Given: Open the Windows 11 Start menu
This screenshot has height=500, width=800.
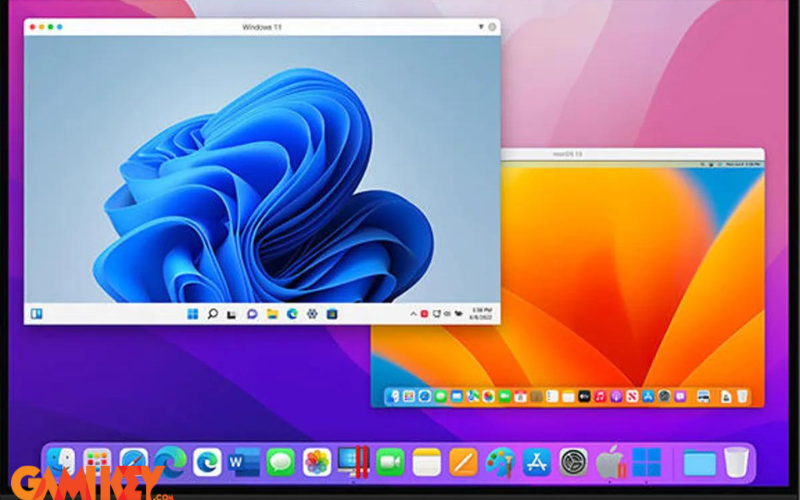Looking at the screenshot, I should tap(193, 314).
